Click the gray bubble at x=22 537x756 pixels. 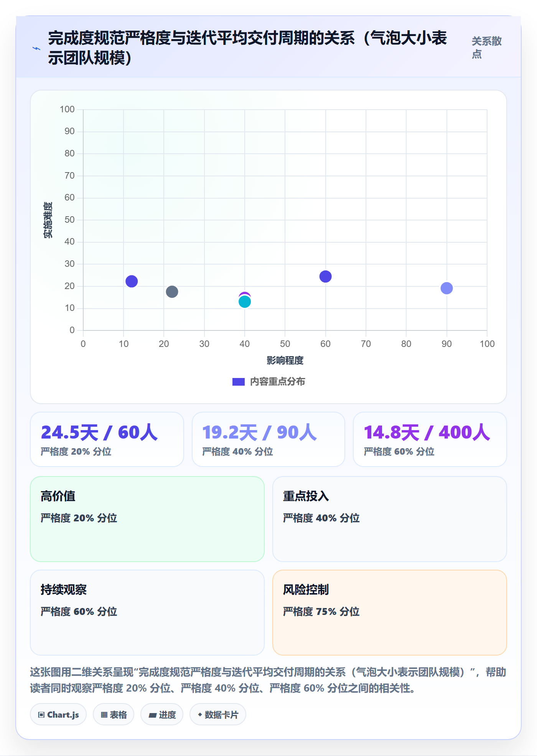[172, 292]
